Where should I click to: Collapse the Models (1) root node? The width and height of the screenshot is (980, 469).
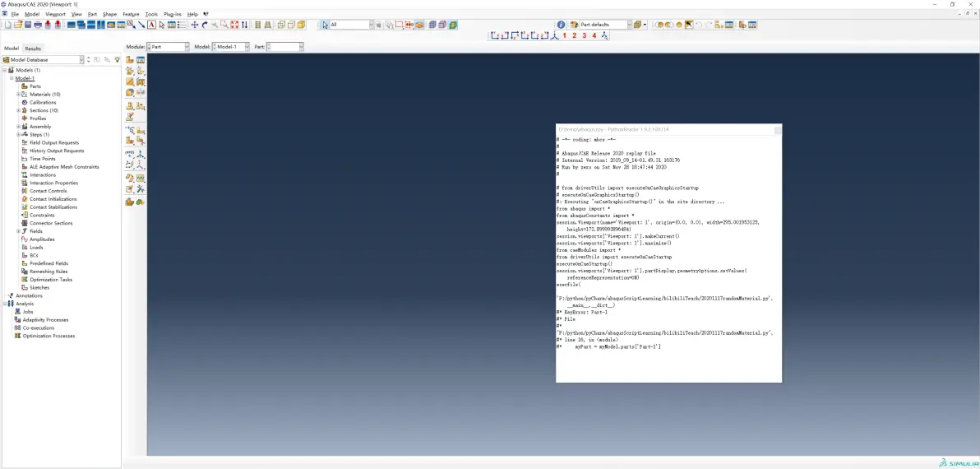[x=5, y=70]
